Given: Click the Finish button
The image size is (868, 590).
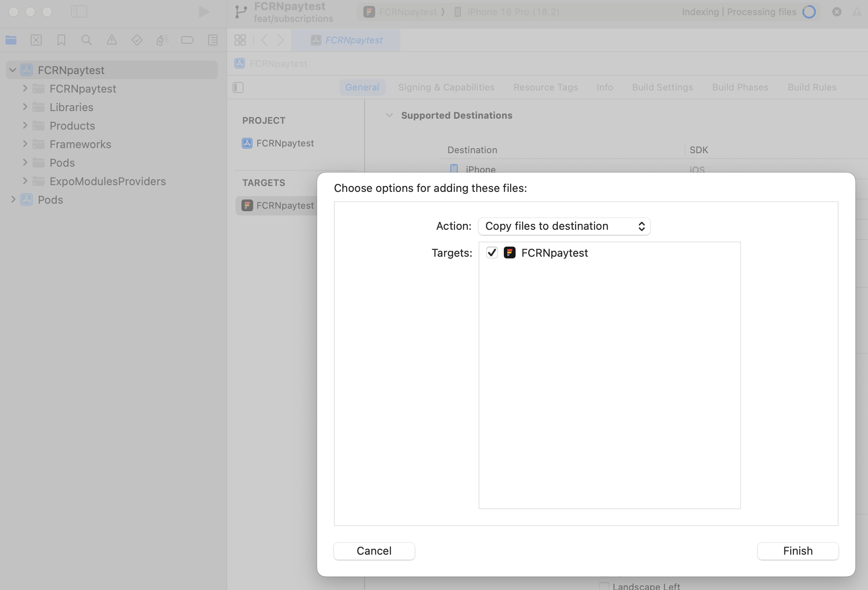Looking at the screenshot, I should point(797,551).
